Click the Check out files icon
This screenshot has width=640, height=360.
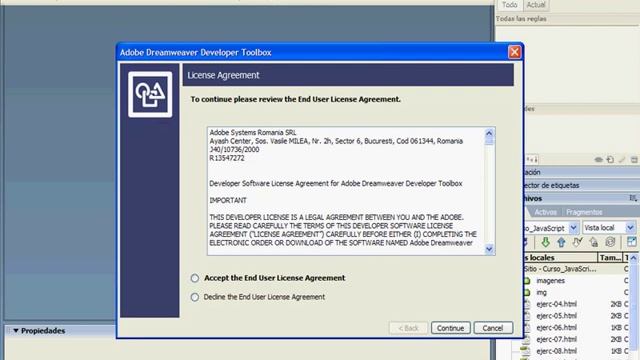(x=577, y=242)
